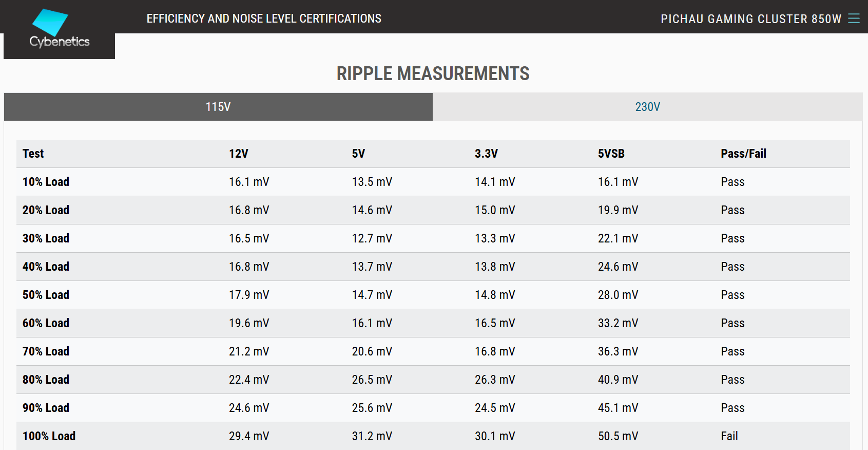Click the Pichau Gaming Cluster 850W title
868x450 pixels.
[751, 19]
